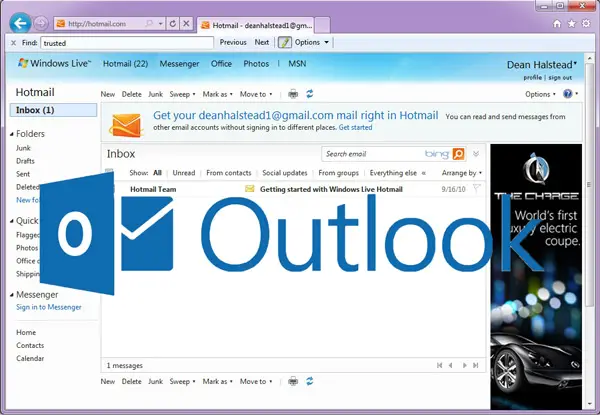
Task: Filter by From groups
Action: [x=338, y=173]
